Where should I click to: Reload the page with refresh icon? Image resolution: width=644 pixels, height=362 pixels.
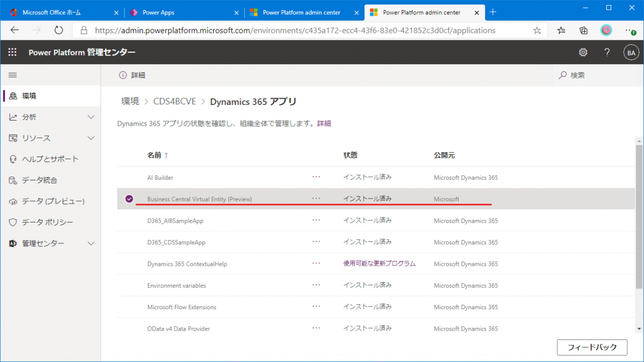point(58,30)
